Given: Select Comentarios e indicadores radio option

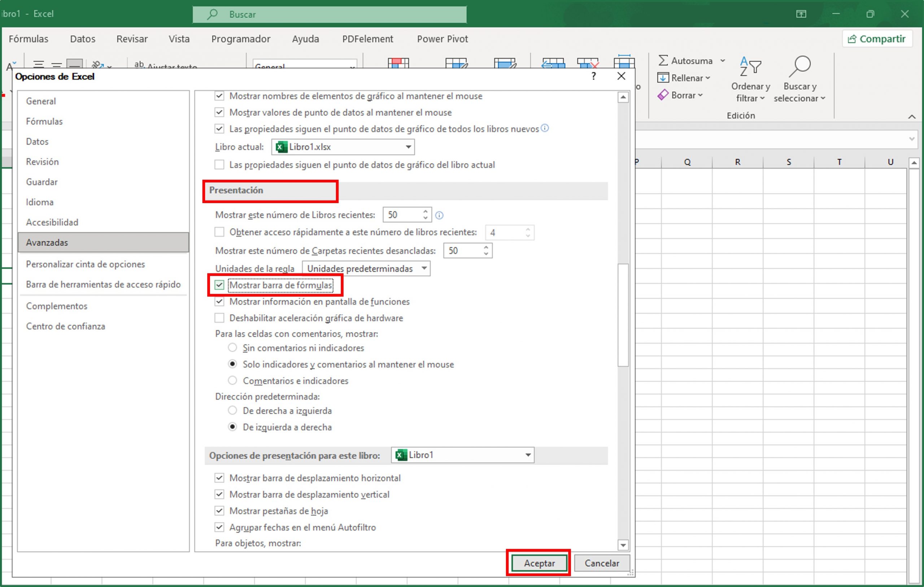Looking at the screenshot, I should pyautogui.click(x=232, y=381).
